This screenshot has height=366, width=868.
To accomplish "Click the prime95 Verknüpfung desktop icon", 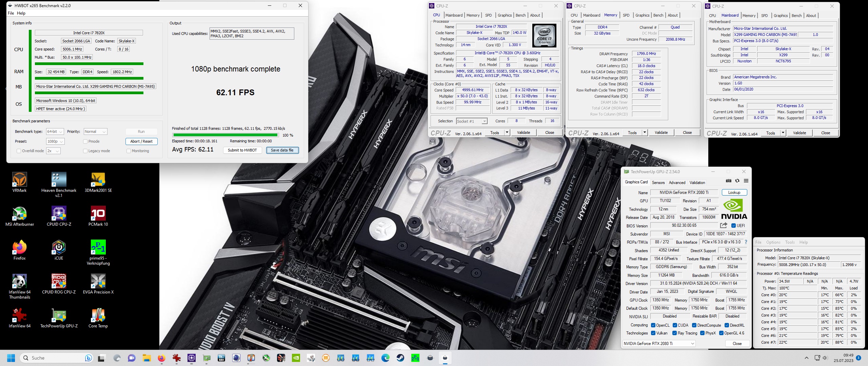I will pos(98,252).
